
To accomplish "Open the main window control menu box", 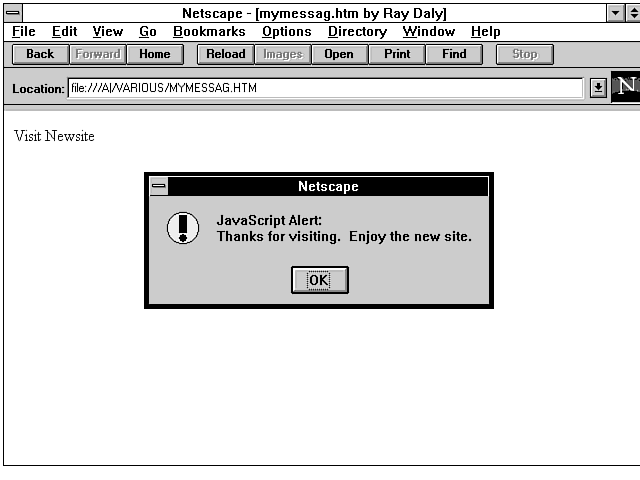I will [x=13, y=13].
